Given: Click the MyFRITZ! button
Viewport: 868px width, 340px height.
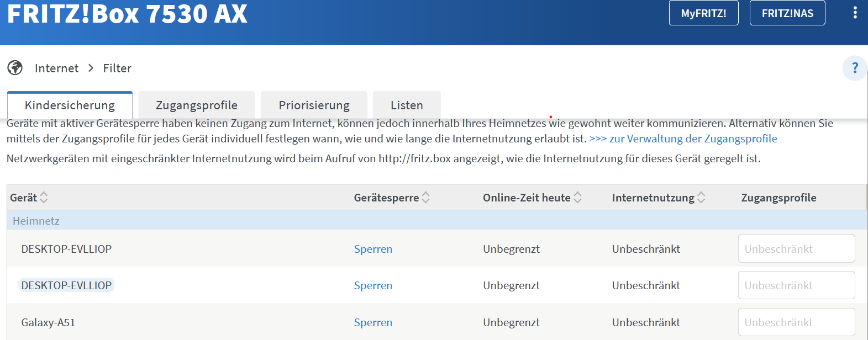Looking at the screenshot, I should click(703, 13).
